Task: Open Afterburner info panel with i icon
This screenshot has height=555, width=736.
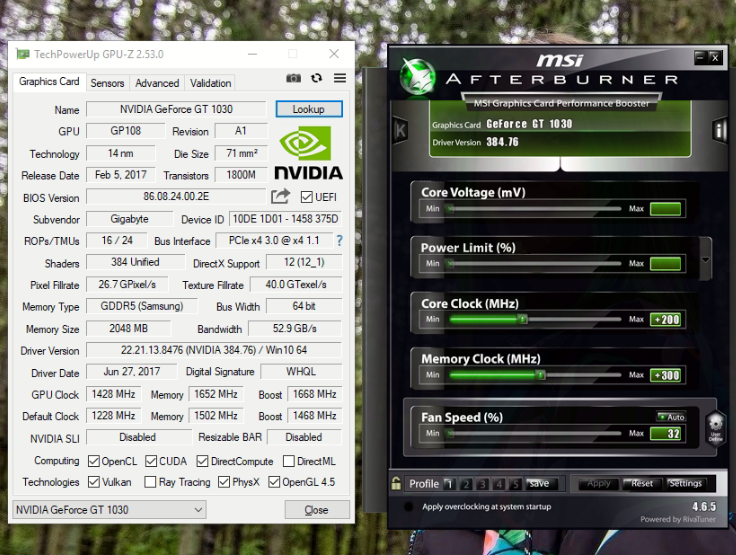Action: [720, 130]
